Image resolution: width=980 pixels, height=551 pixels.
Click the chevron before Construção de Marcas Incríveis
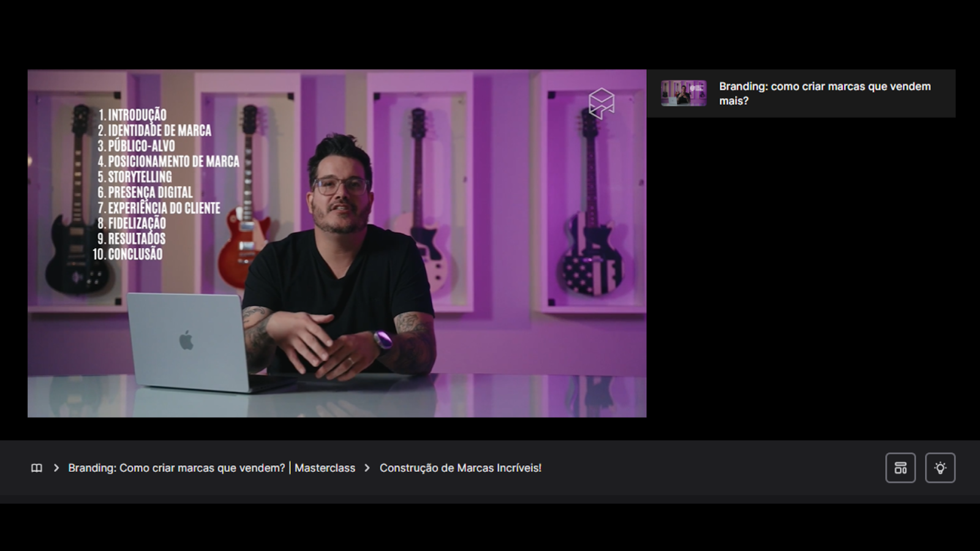pyautogui.click(x=367, y=468)
